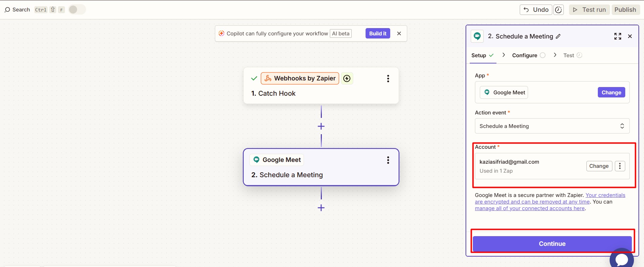Open the Action event dropdown
The image size is (644, 267).
(x=552, y=126)
